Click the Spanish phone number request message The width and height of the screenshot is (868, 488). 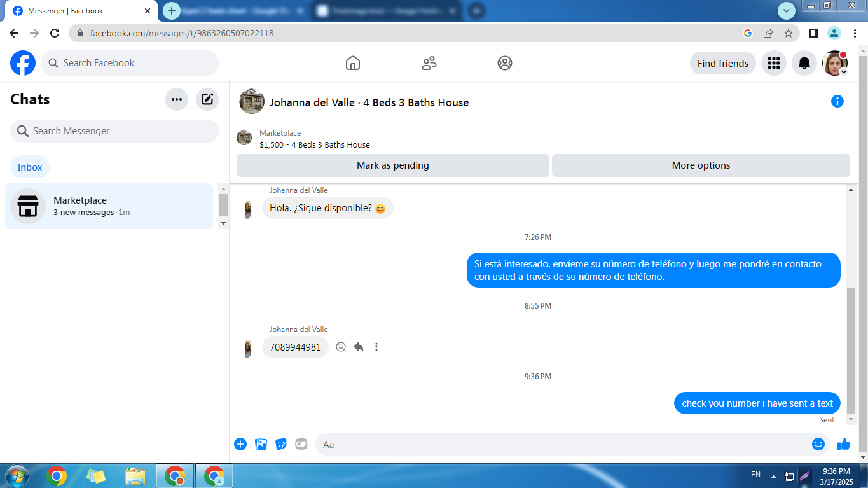click(x=654, y=270)
